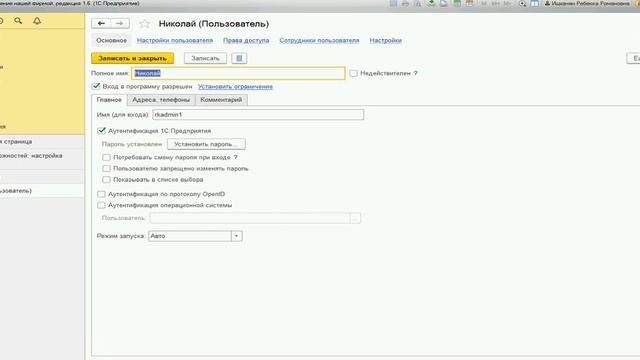Click disabled Пользователь input field
Screen dimensions: 640x360
[250, 218]
